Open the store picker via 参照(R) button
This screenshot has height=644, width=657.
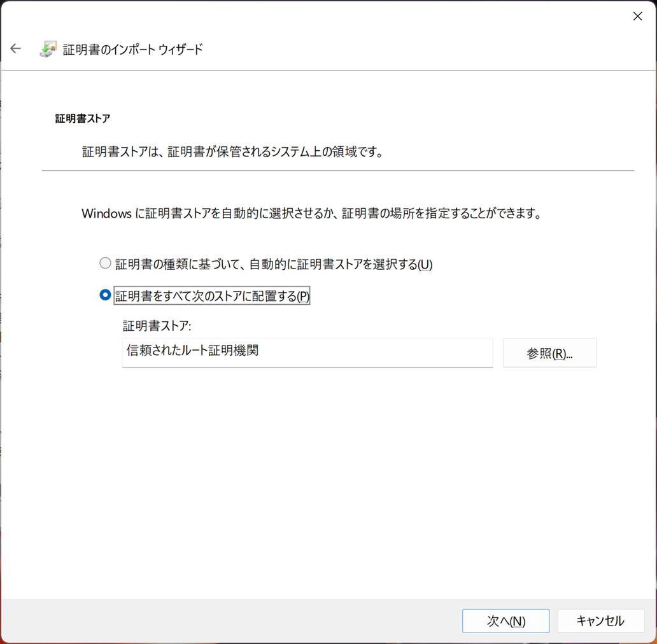click(x=549, y=353)
